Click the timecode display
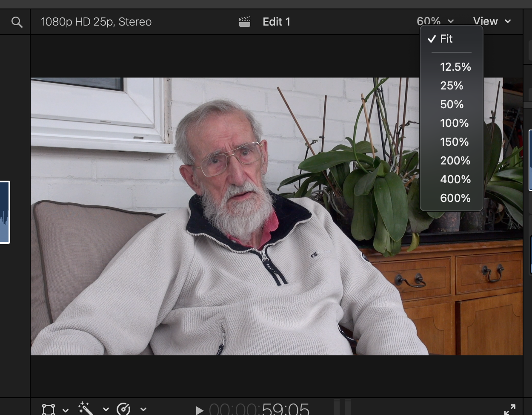This screenshot has height=415, width=532. click(259, 409)
